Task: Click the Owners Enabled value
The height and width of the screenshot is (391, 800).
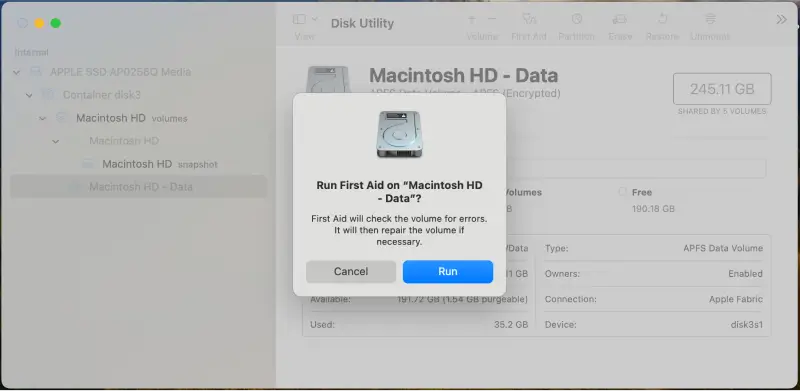Action: 745,274
